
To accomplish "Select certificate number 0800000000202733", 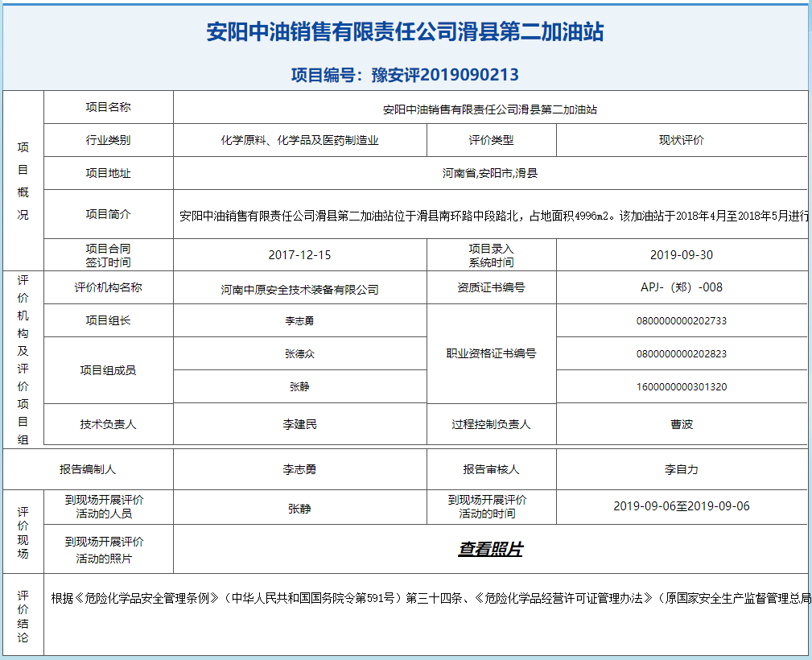I will pos(682,320).
